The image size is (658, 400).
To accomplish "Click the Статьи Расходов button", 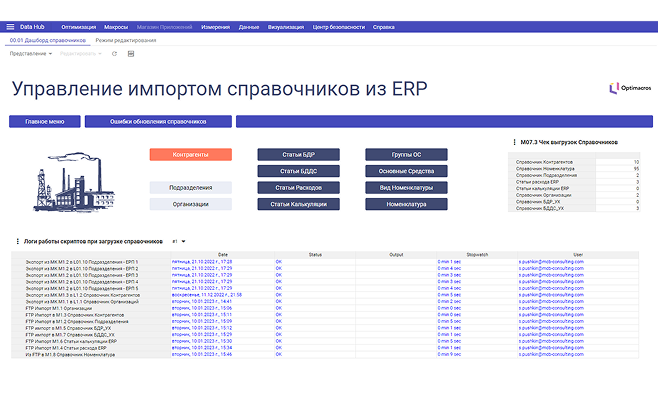I will click(x=298, y=188).
